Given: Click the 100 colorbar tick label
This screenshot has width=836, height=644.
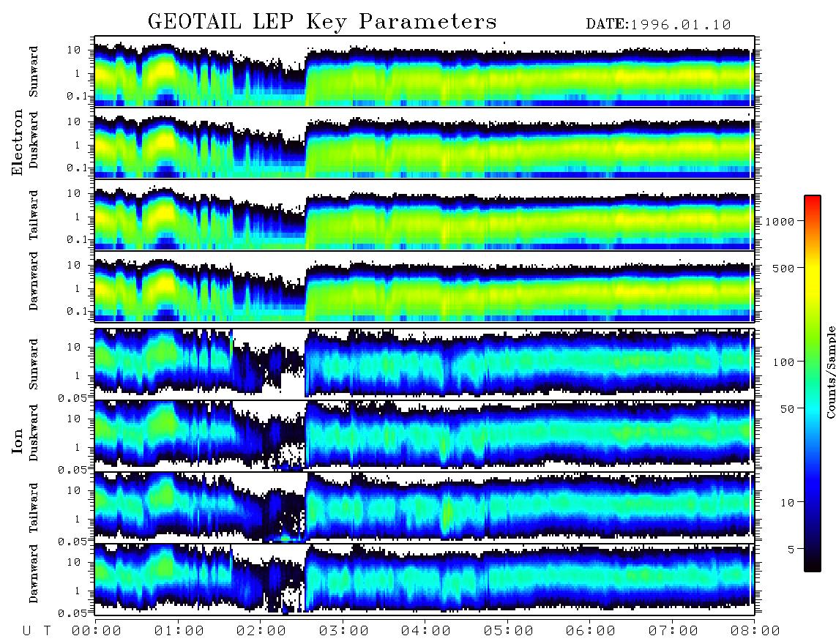Looking at the screenshot, I should coord(783,362).
